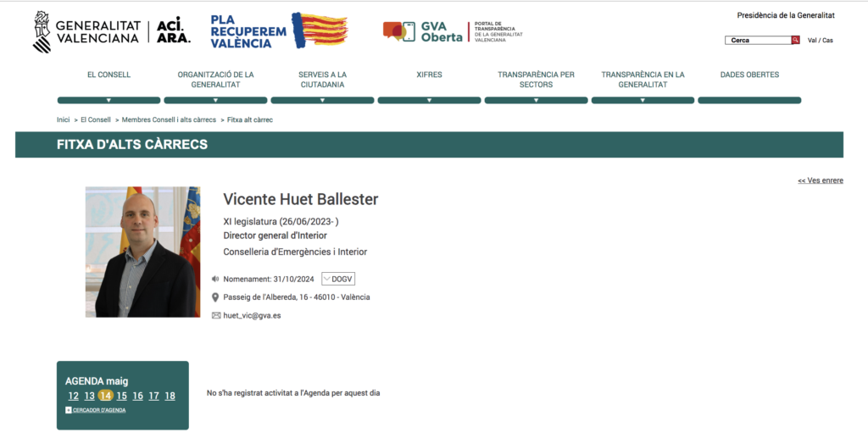
Task: Click the nomenament megaphone icon
Action: click(215, 279)
